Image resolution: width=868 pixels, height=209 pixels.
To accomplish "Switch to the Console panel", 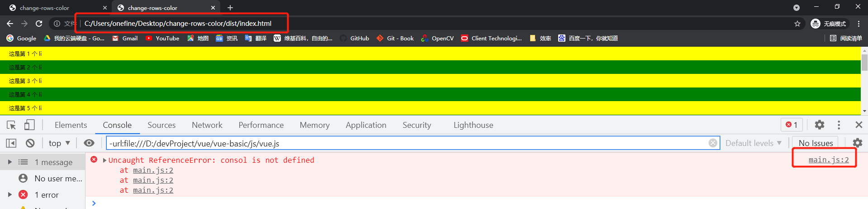I will (x=117, y=125).
